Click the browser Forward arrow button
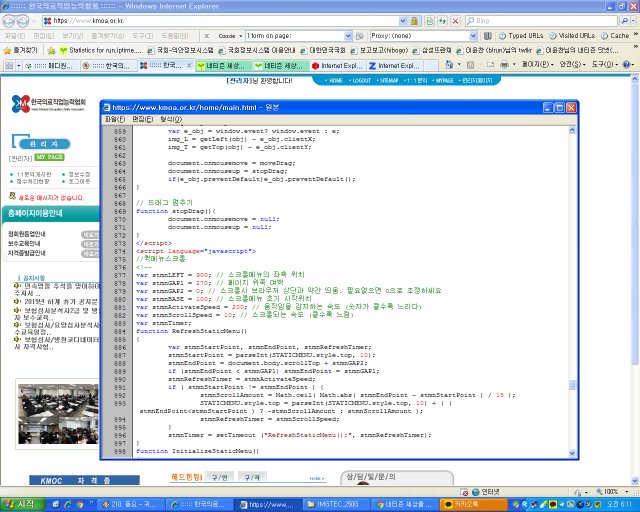This screenshot has width=640, height=512. [x=23, y=21]
